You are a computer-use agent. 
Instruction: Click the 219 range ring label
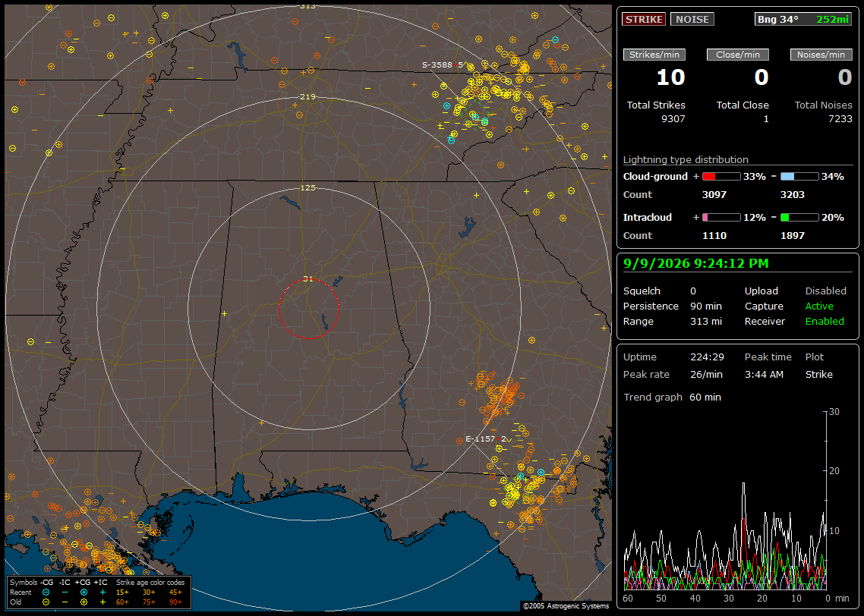[307, 97]
